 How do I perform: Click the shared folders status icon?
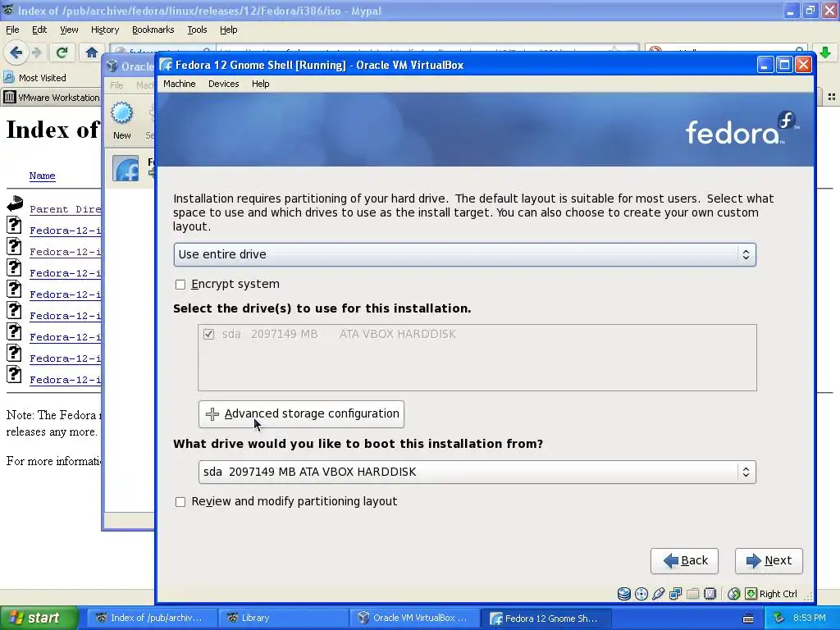[692, 594]
